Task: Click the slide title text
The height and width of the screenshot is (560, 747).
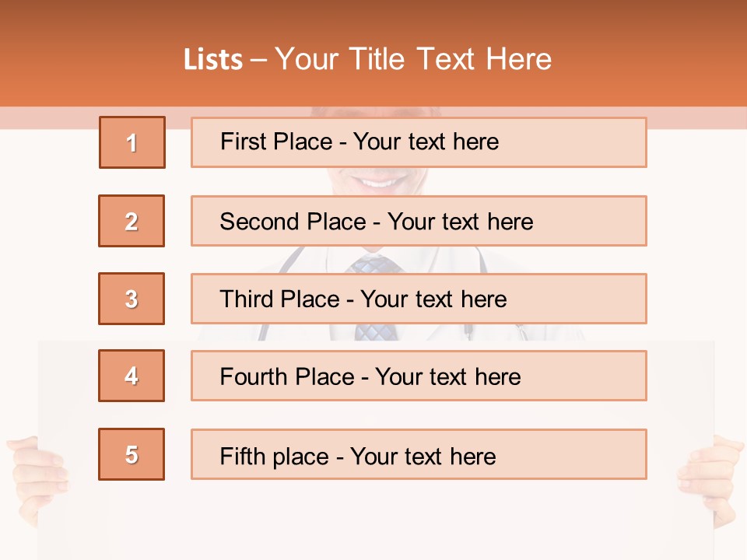Action: coord(368,59)
